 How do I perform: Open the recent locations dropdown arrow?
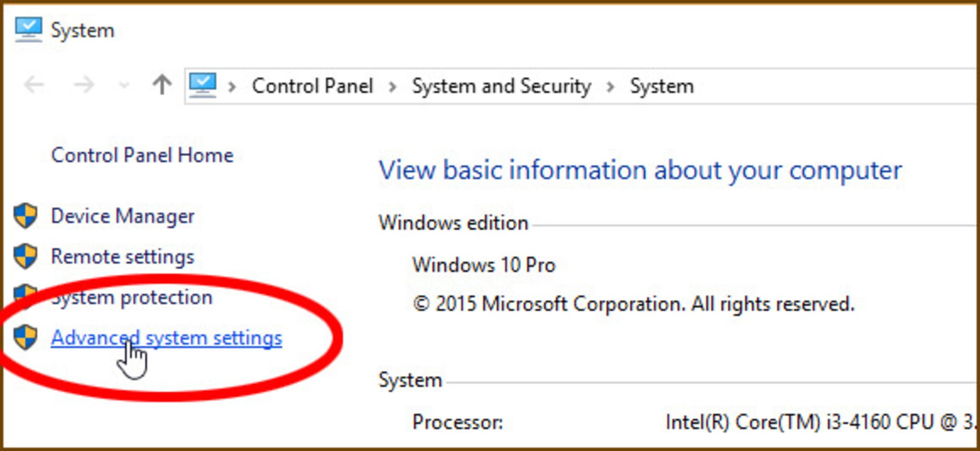[124, 85]
